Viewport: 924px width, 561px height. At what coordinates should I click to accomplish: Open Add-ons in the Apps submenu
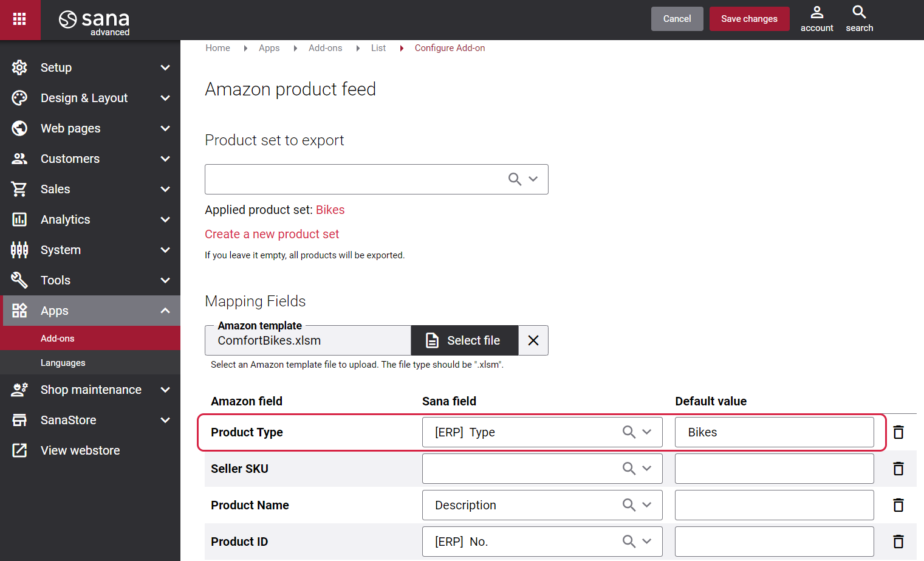[90, 339]
